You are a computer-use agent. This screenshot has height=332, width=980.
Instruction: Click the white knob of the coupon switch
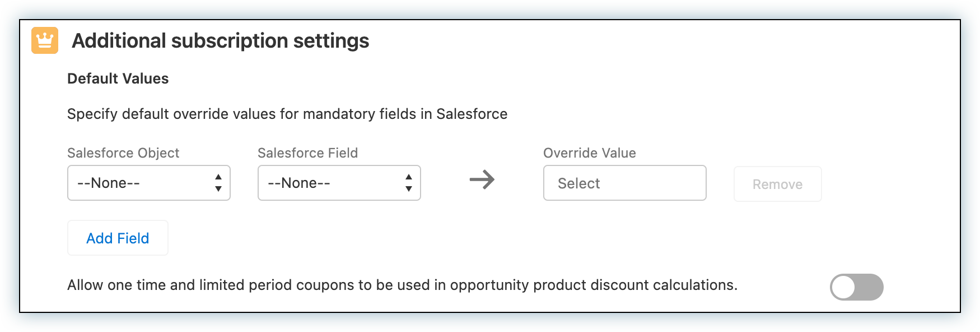843,287
